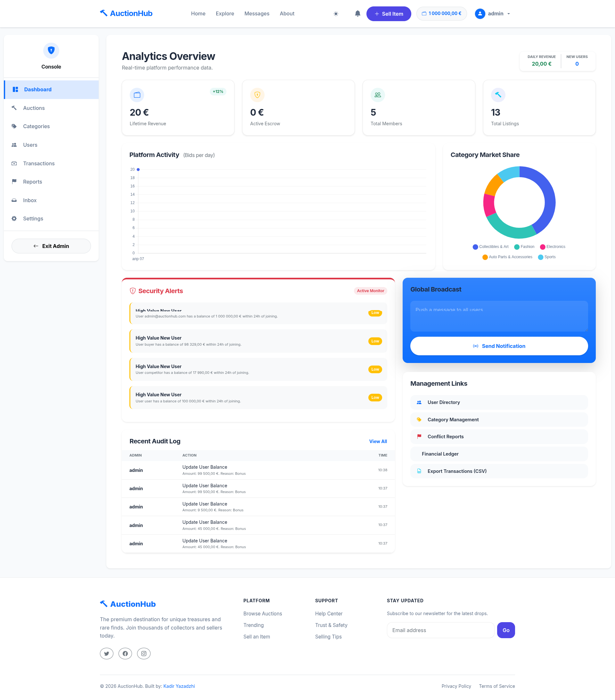The width and height of the screenshot is (615, 700).
Task: Click the admin user avatar icon
Action: click(x=480, y=14)
